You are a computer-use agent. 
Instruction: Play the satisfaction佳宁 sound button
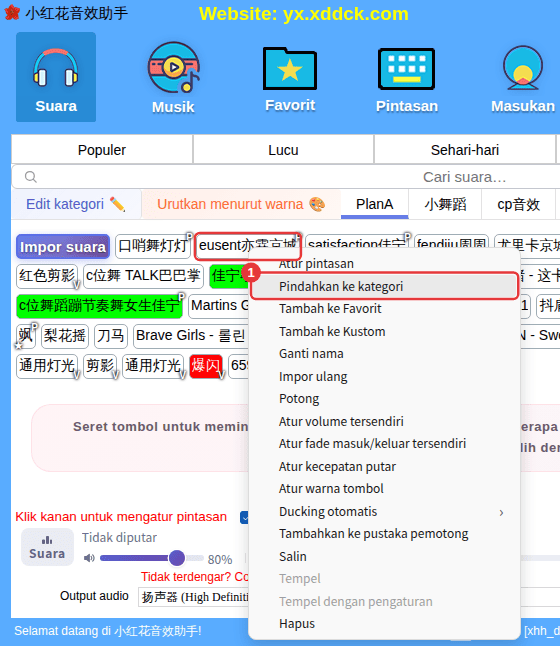357,242
